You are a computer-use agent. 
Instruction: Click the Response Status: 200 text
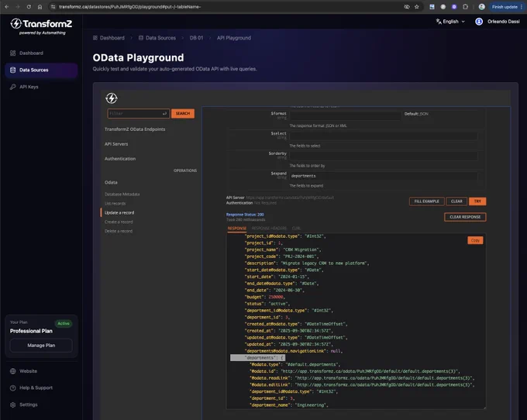pos(245,215)
